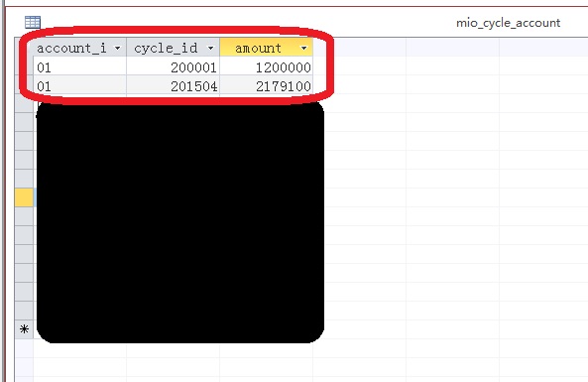Click amount cell showing 1200000
This screenshot has width=588, height=382.
[x=267, y=66]
